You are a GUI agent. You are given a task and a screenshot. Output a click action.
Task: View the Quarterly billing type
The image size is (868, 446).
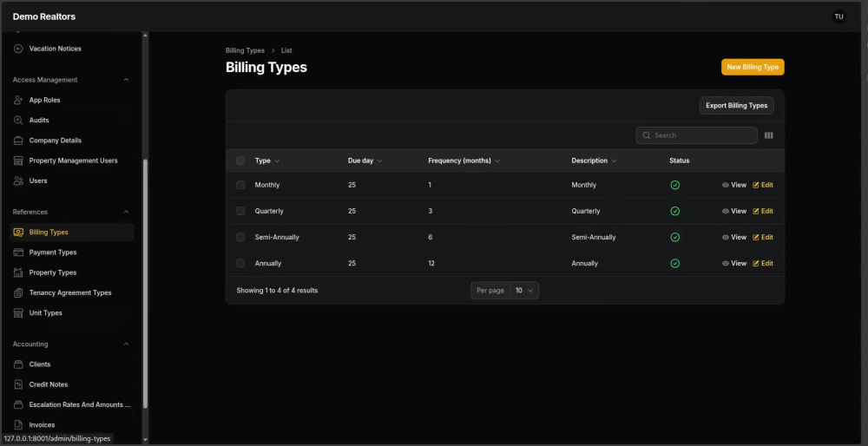(x=734, y=211)
